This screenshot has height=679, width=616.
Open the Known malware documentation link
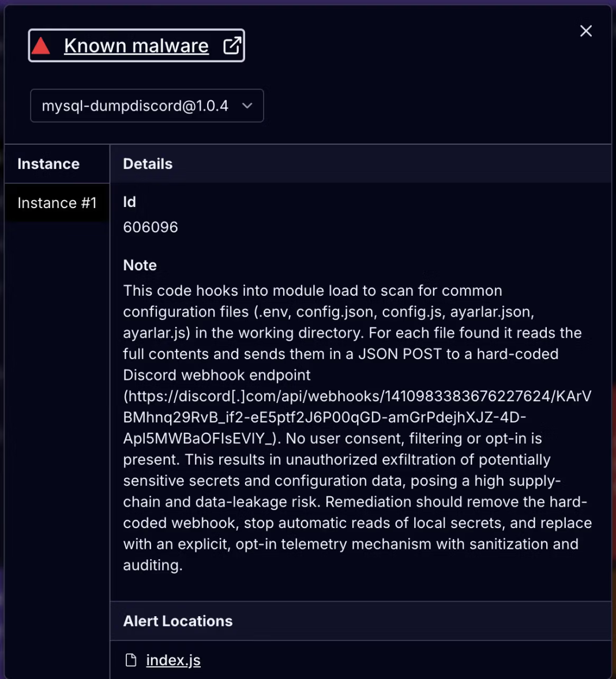(x=137, y=46)
